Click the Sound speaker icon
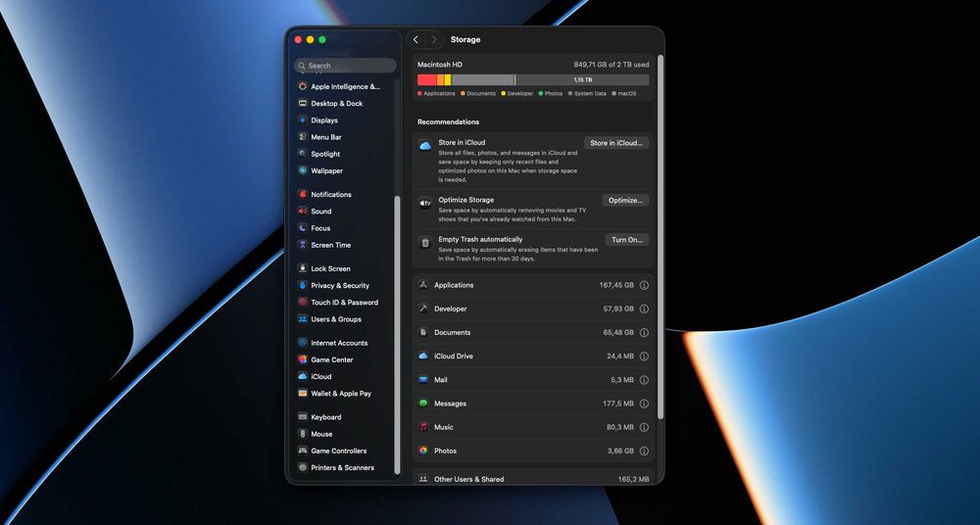 pos(303,212)
